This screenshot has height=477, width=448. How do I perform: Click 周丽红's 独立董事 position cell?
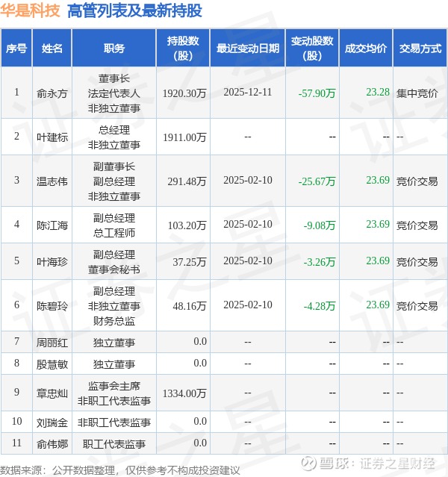point(113,343)
